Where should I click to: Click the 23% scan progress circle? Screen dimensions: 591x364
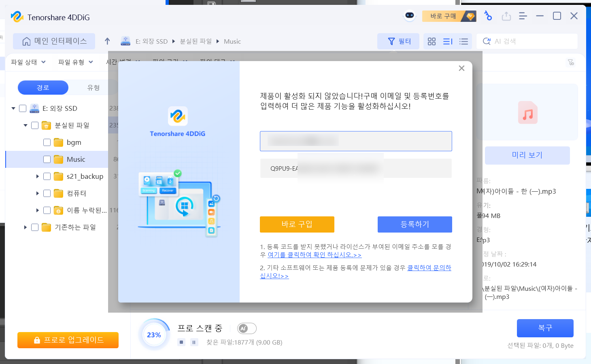click(154, 335)
